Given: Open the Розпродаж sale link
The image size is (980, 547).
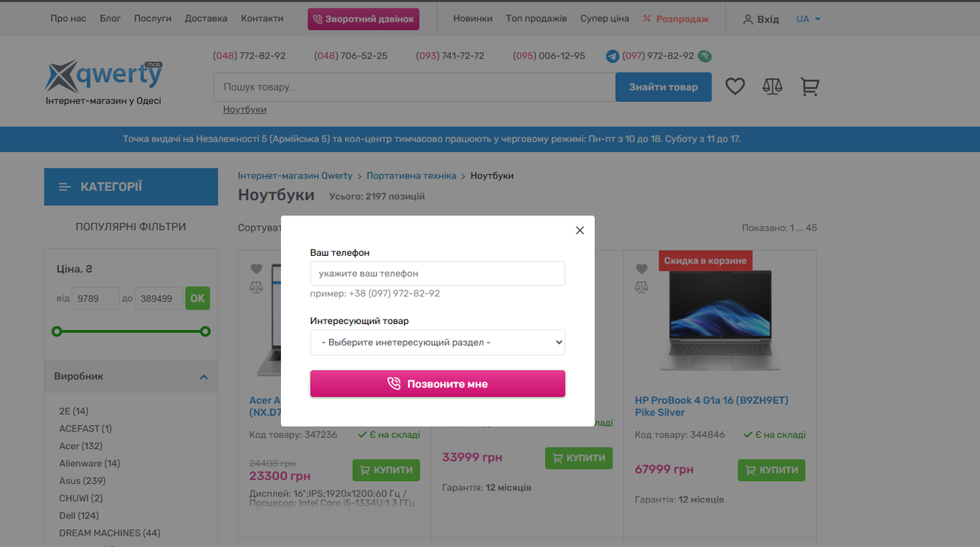Looking at the screenshot, I should [x=676, y=19].
